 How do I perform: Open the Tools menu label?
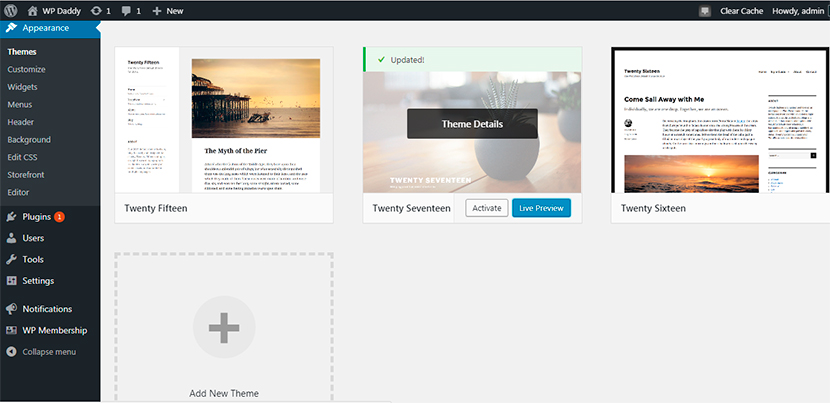33,259
